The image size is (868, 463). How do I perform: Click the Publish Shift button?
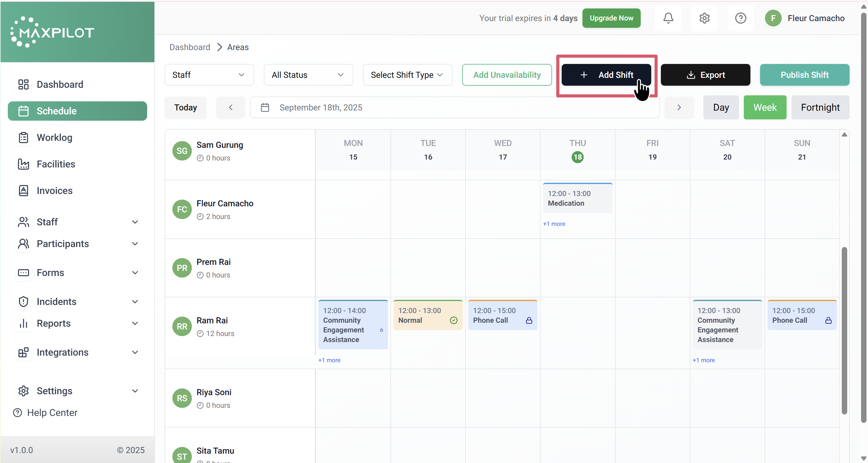pyautogui.click(x=804, y=75)
